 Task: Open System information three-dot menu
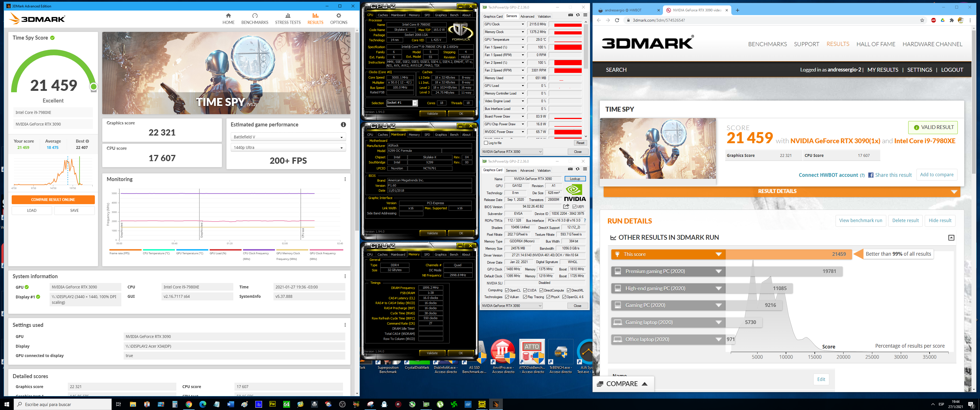point(345,276)
